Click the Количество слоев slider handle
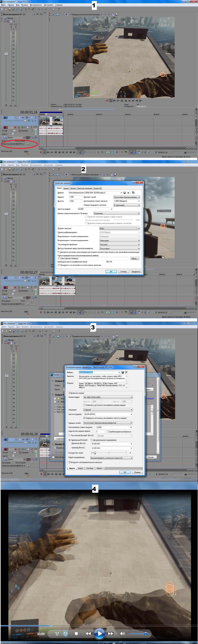Viewport: 198px width, 644px height. pos(95,453)
